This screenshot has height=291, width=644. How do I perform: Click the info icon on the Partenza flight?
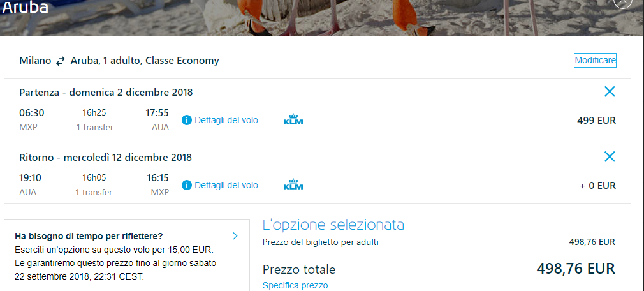point(186,121)
